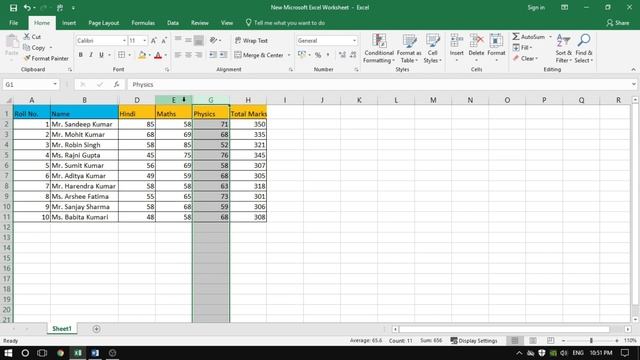Align cell text to the left
This screenshot has width=640, height=360.
pyautogui.click(x=178, y=55)
